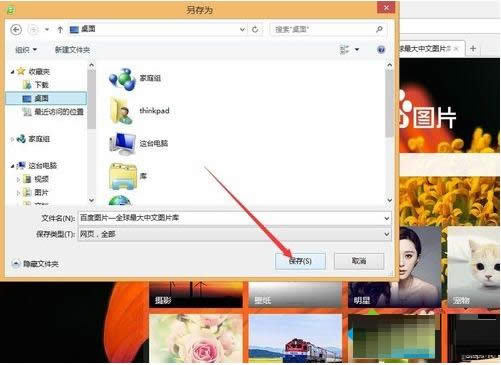This screenshot has height=365, width=501.
Task: Select the partially visible network globe item
Action: point(120,200)
